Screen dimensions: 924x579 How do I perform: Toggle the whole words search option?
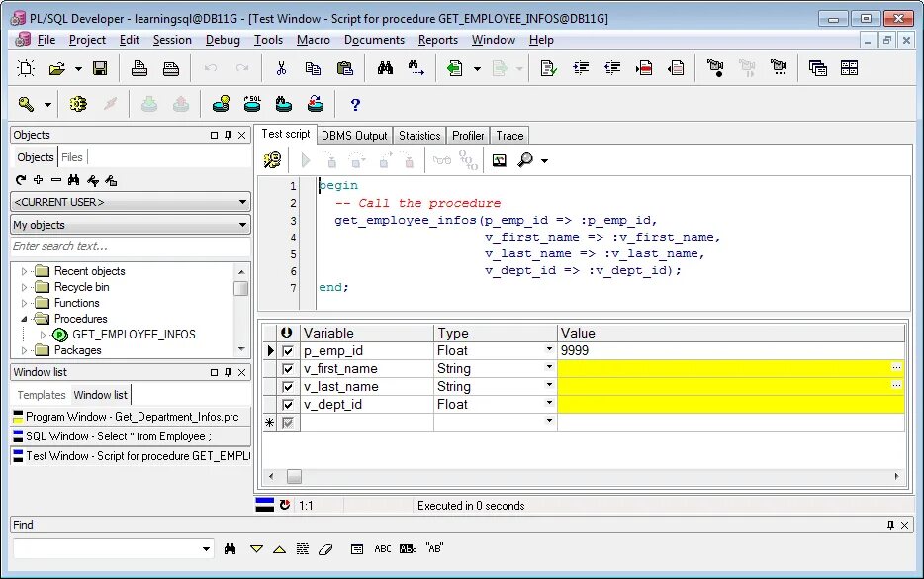point(408,549)
